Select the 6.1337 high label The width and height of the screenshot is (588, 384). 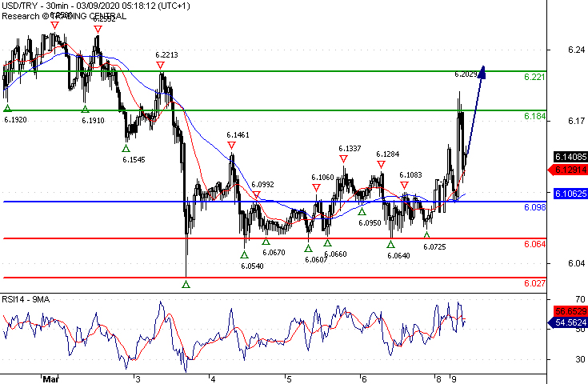click(x=350, y=149)
